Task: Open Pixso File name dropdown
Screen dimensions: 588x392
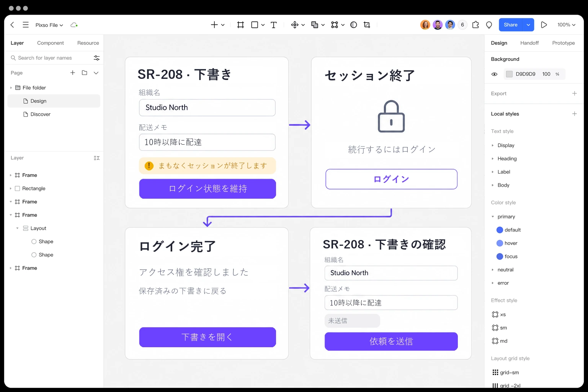Action: [x=49, y=25]
